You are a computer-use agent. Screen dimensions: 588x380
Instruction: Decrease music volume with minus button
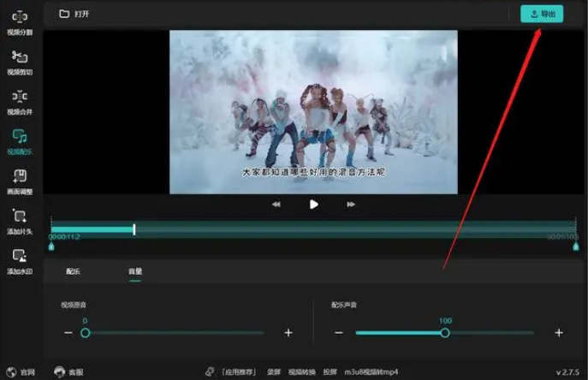(339, 333)
